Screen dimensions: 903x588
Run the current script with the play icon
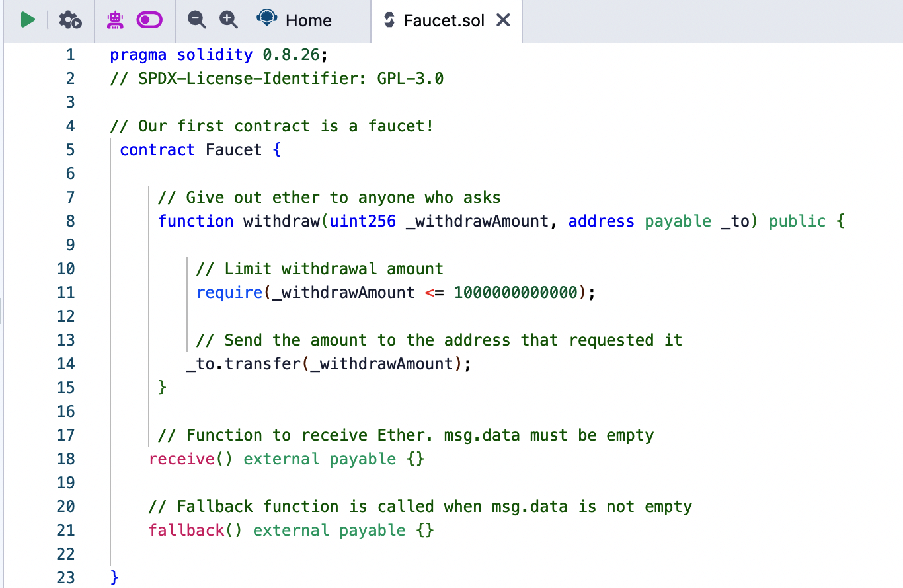(27, 20)
